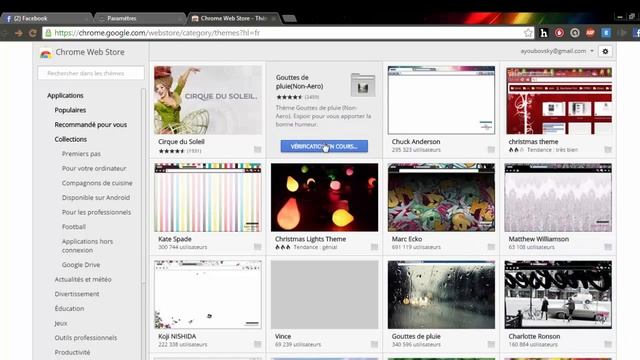Image resolution: width=640 pixels, height=360 pixels.
Task: Open 'Recommandé pour vous' section
Action: pyautogui.click(x=91, y=124)
